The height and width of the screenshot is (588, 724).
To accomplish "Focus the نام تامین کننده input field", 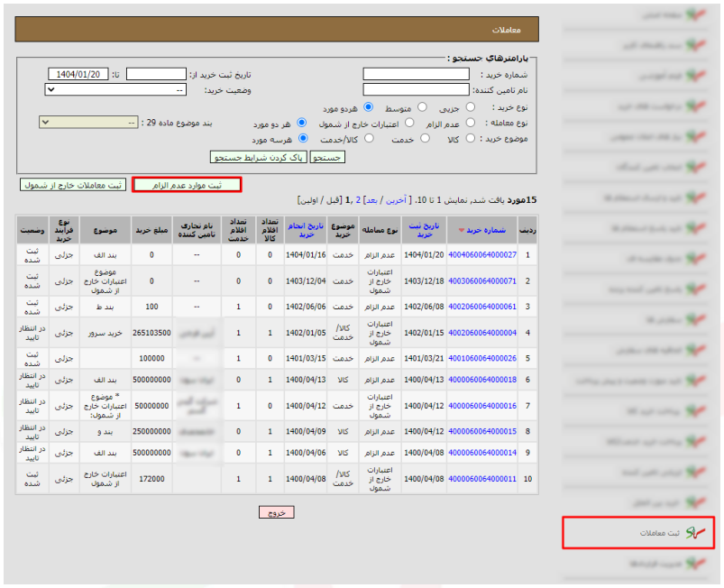I will click(x=416, y=89).
